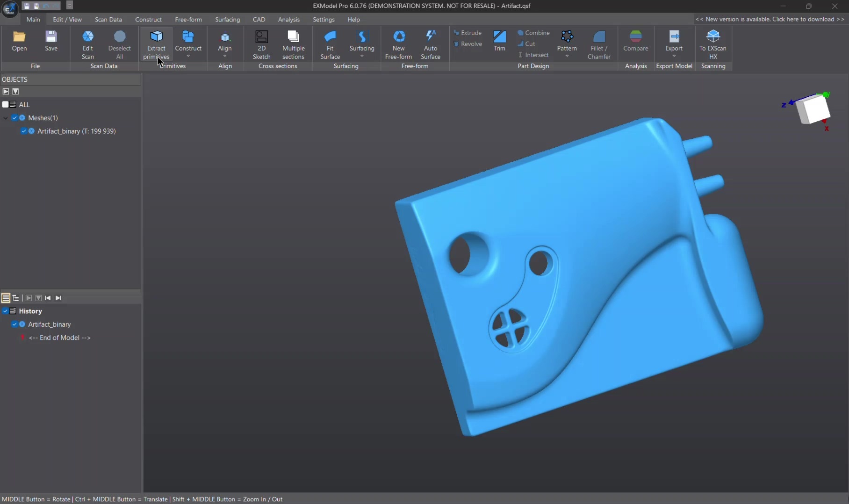849x504 pixels.
Task: Expand the Export dropdown menu
Action: tap(674, 56)
